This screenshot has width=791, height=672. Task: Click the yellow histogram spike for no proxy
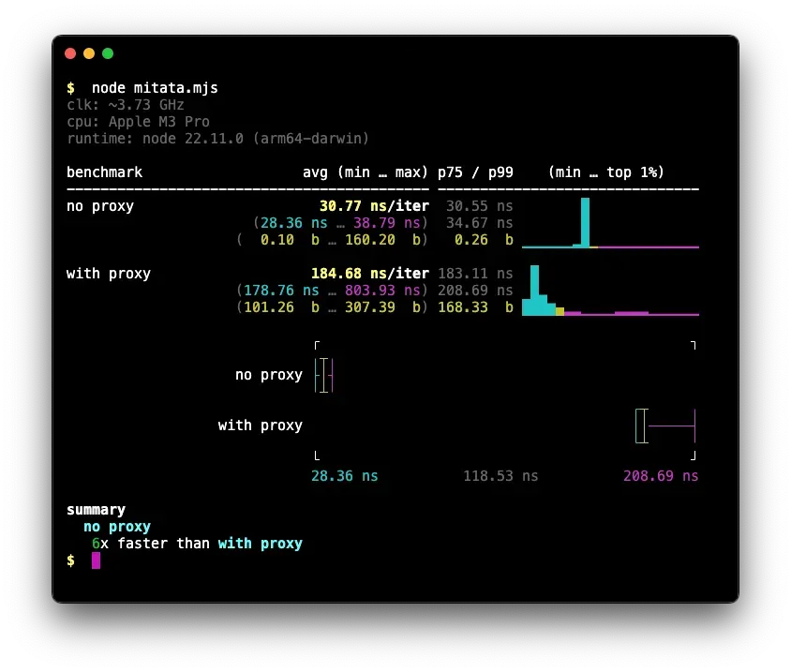click(x=594, y=246)
